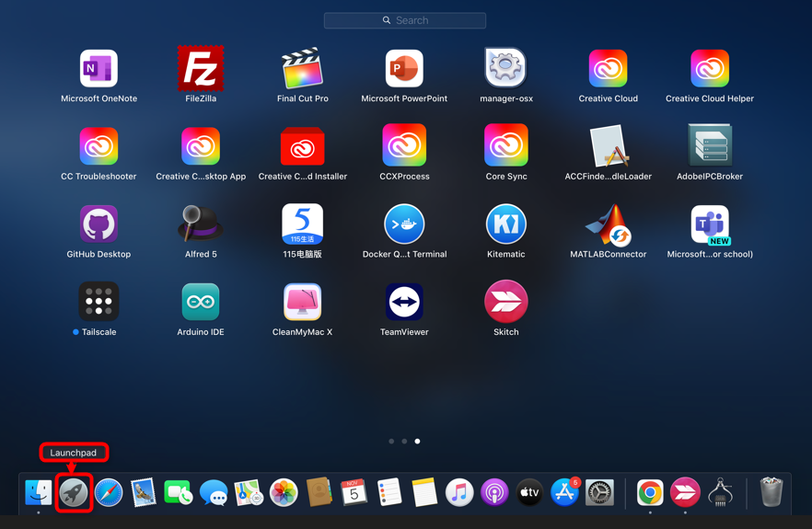Click the Launchpad search field
The width and height of the screenshot is (812, 529).
405,20
